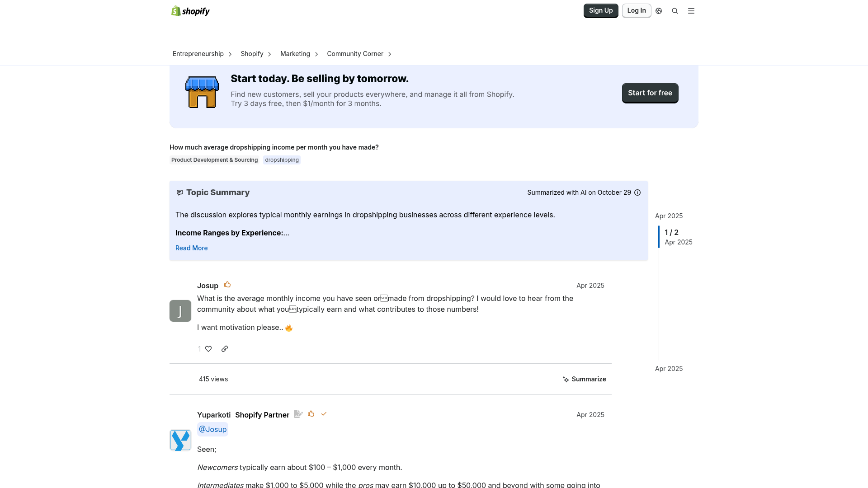Click the storefront illustration in banner
Screen dimensions: 868x488
tap(202, 92)
